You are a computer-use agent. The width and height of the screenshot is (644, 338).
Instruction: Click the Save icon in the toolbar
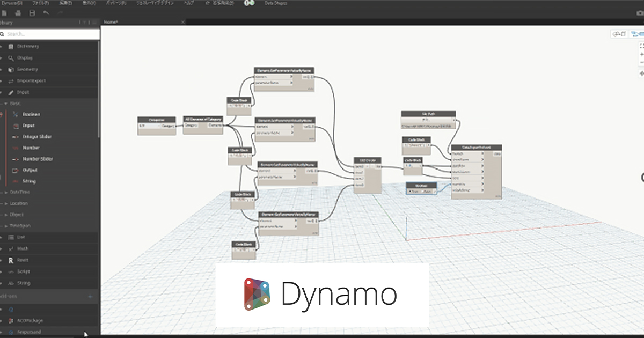tap(32, 13)
